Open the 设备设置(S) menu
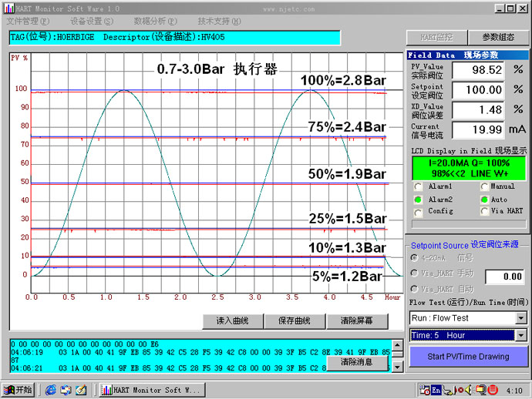The height and width of the screenshot is (399, 532). point(92,21)
